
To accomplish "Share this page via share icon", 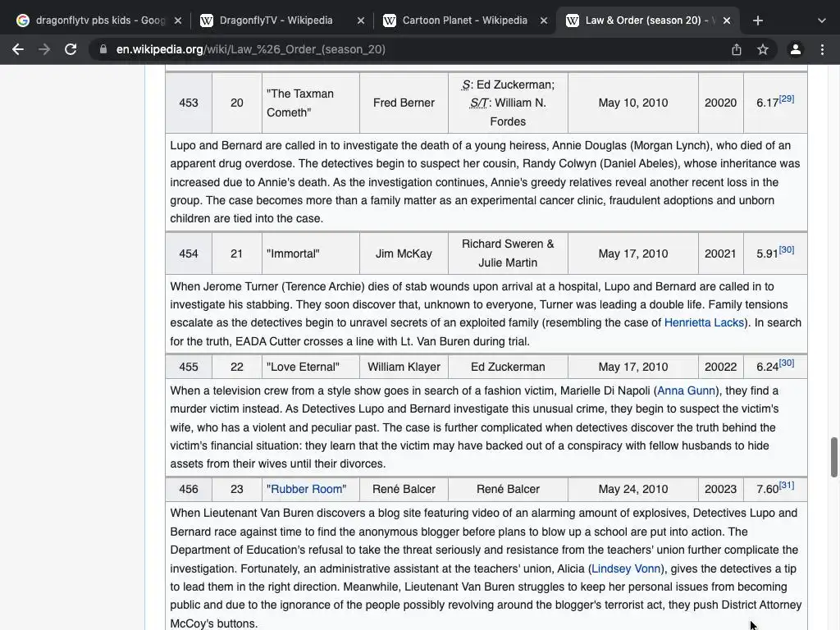I will (x=737, y=49).
